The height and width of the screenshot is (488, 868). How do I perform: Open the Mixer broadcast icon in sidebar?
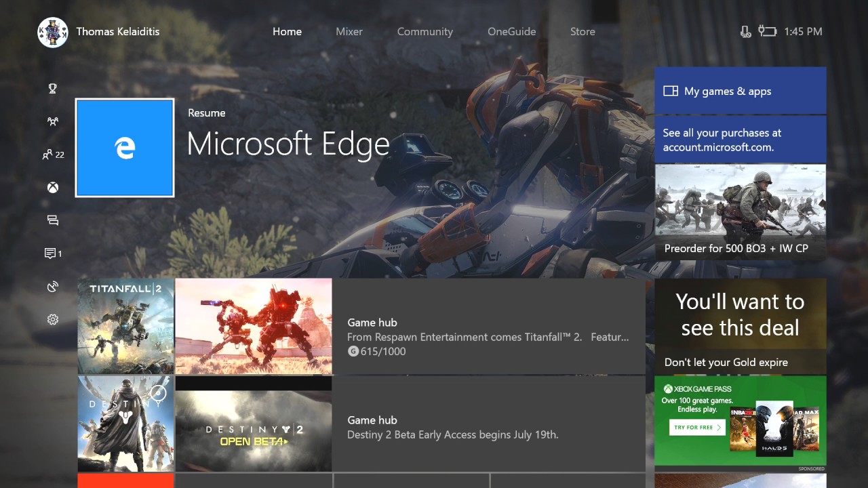pos(52,287)
